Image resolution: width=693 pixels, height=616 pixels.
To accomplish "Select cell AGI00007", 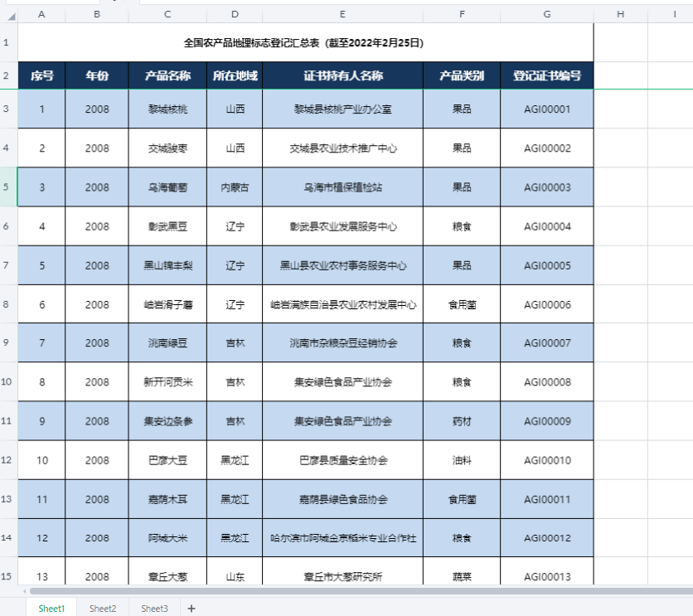I will [x=547, y=342].
